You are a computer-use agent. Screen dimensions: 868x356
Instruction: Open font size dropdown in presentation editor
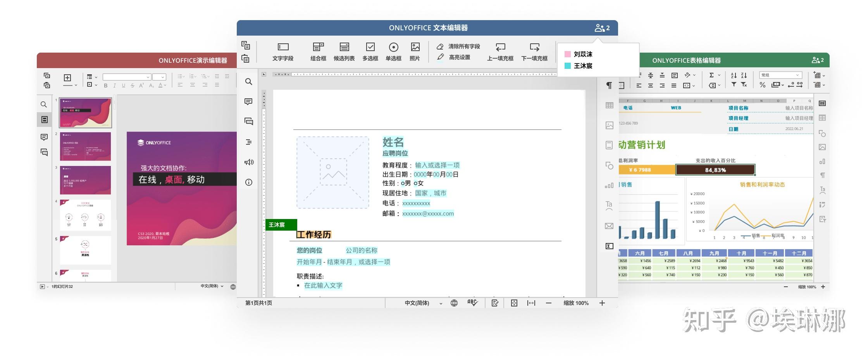(x=159, y=77)
